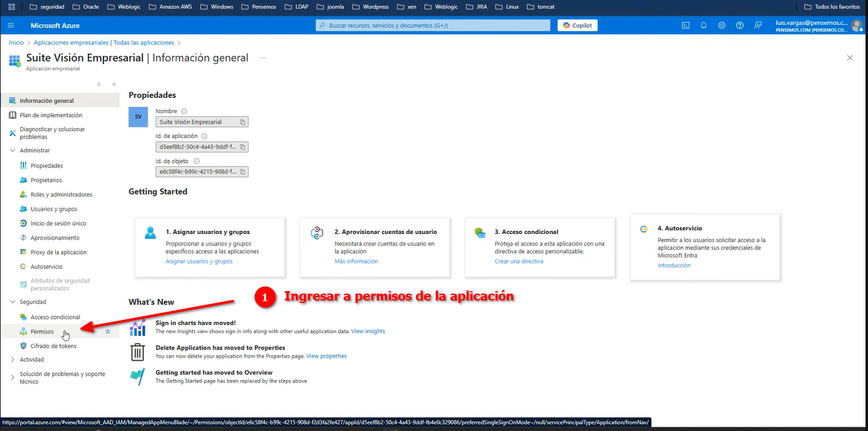Image resolution: width=868 pixels, height=431 pixels.
Task: Click the Copilot button
Action: pyautogui.click(x=577, y=25)
